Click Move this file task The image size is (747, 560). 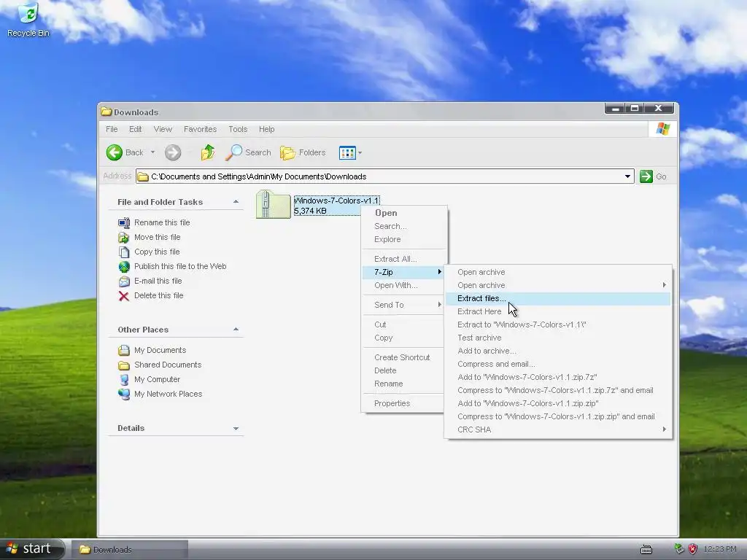(x=158, y=237)
